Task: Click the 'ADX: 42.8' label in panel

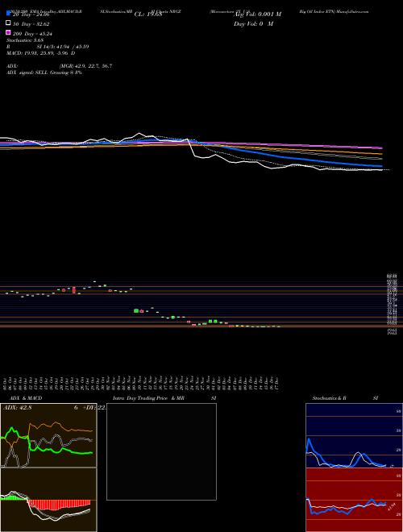Action: point(17,408)
